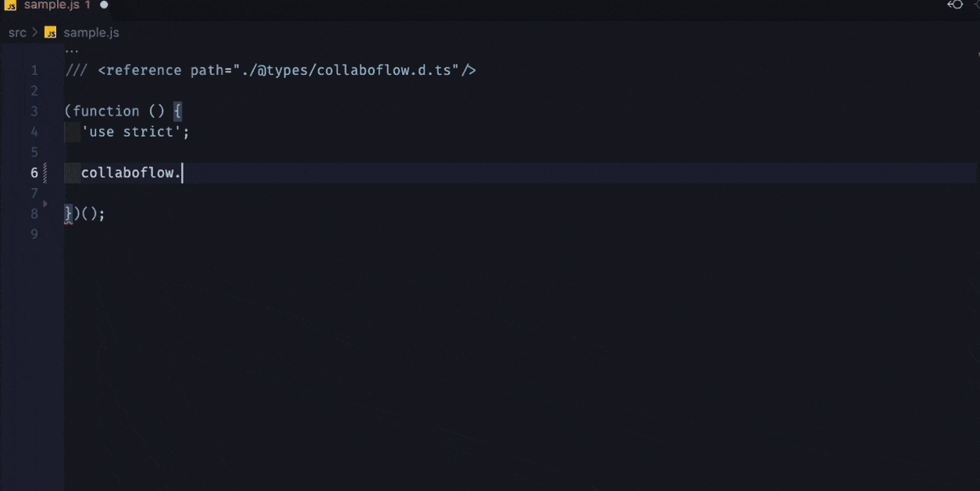Screen dimensions: 980x491
Task: Click the closing brackets on line 8
Action: (84, 213)
